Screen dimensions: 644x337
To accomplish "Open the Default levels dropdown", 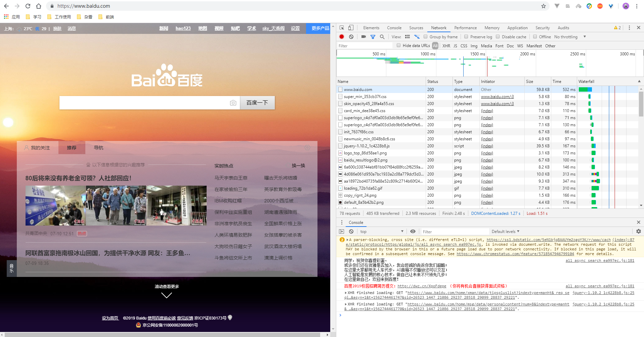I will tap(505, 231).
